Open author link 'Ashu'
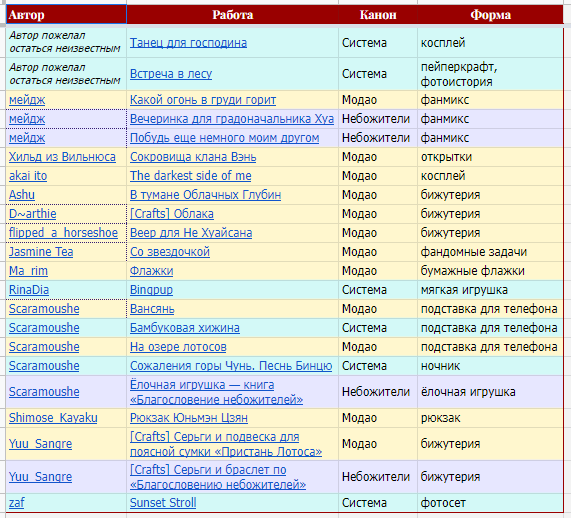 [x=21, y=195]
